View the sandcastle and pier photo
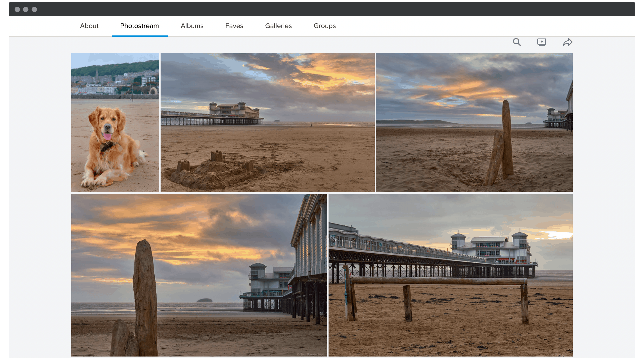The image size is (644, 360). tap(268, 122)
